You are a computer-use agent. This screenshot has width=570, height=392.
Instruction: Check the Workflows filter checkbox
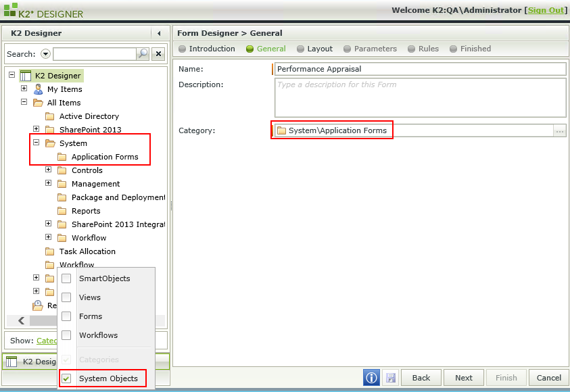66,335
